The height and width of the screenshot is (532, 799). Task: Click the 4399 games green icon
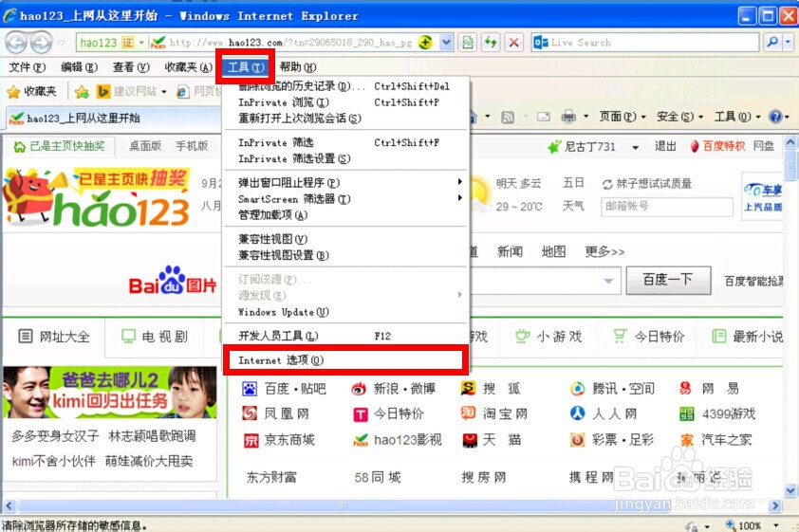tap(687, 413)
